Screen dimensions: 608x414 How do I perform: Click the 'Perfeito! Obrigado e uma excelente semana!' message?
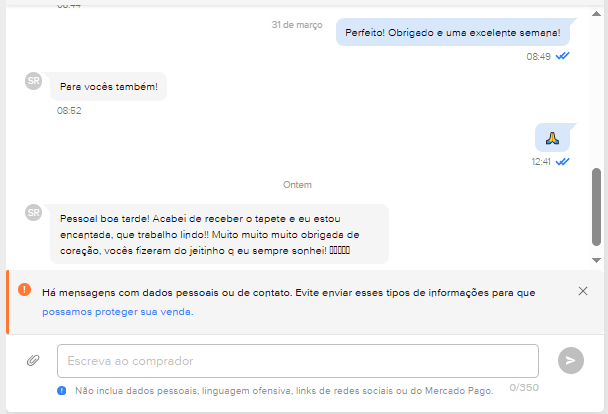click(x=453, y=32)
